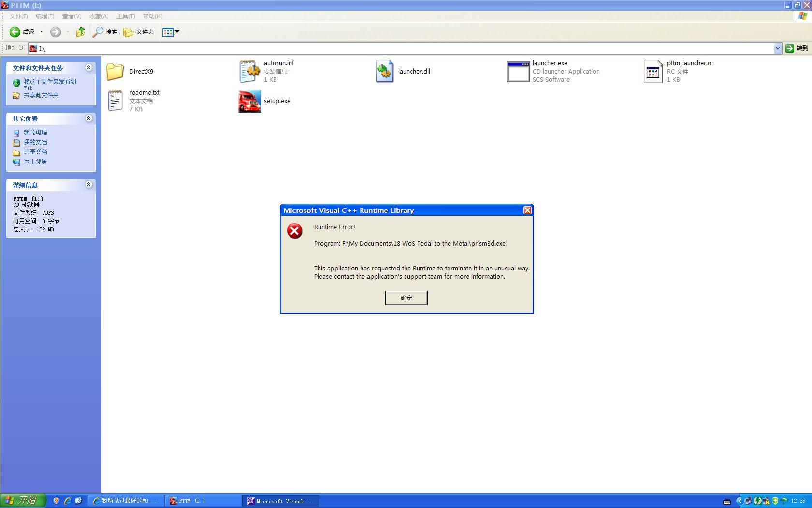
Task: Click the keyboard input method icon
Action: (x=726, y=501)
